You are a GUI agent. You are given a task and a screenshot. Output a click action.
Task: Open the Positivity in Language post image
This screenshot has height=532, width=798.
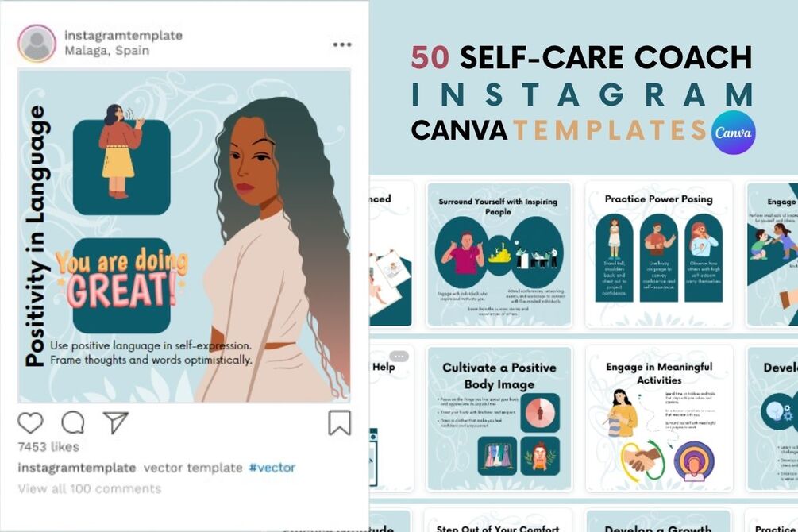(184, 236)
